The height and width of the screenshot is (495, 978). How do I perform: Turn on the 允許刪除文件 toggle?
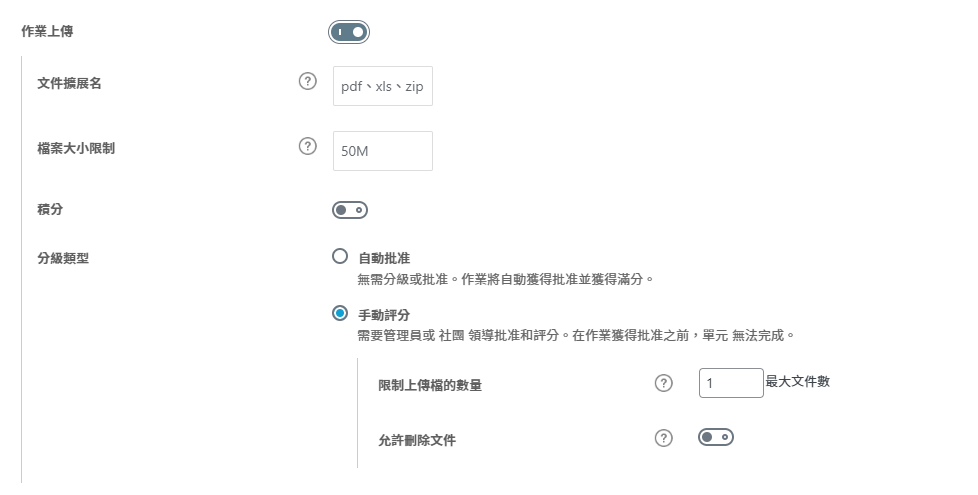[716, 437]
